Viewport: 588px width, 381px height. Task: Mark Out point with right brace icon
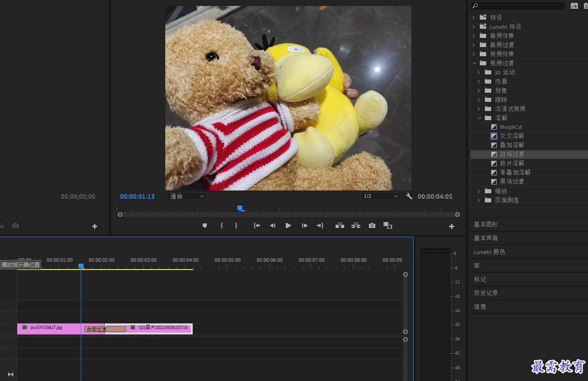pyautogui.click(x=236, y=226)
